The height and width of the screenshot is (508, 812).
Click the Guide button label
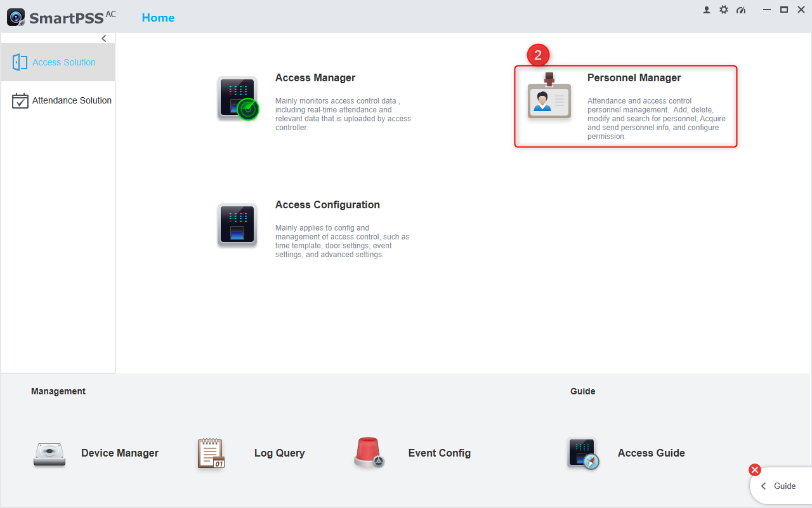785,486
